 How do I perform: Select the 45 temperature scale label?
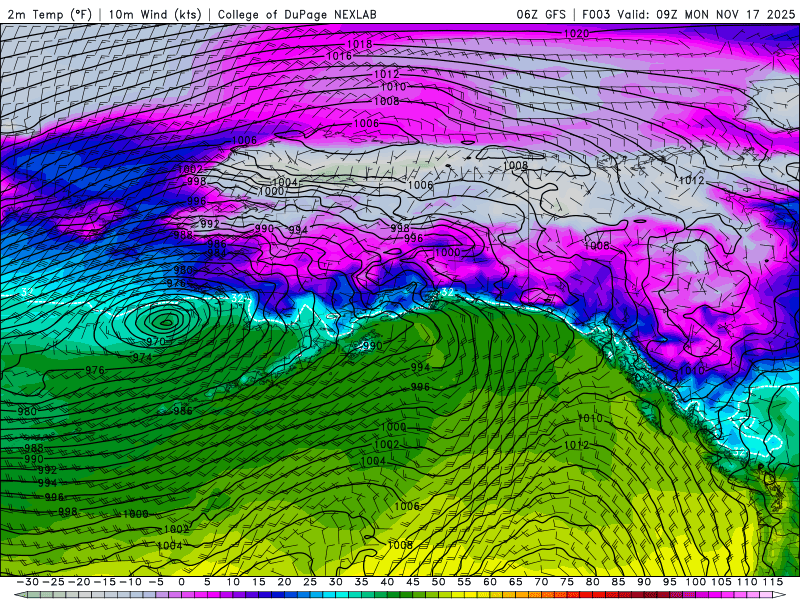(x=413, y=582)
